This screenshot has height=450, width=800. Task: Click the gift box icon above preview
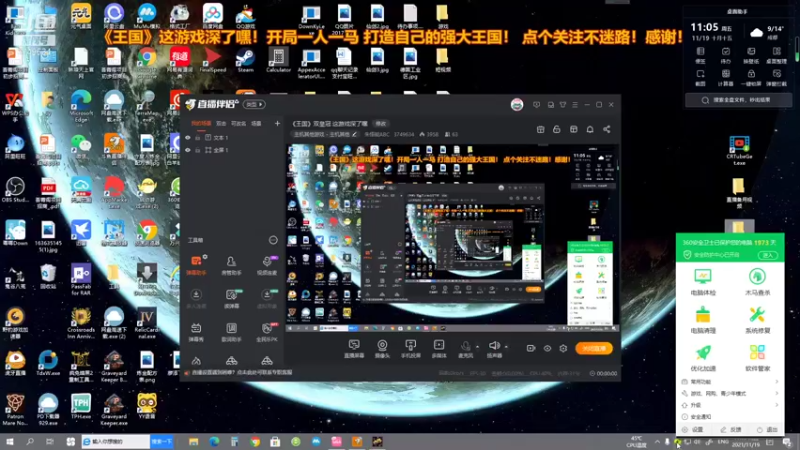click(x=540, y=130)
